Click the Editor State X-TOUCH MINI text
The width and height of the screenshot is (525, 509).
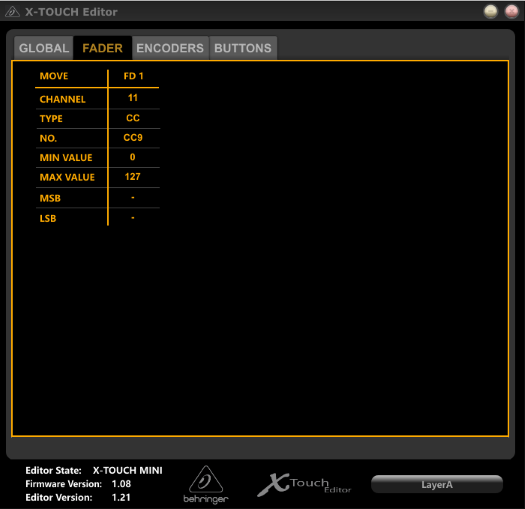pos(128,470)
